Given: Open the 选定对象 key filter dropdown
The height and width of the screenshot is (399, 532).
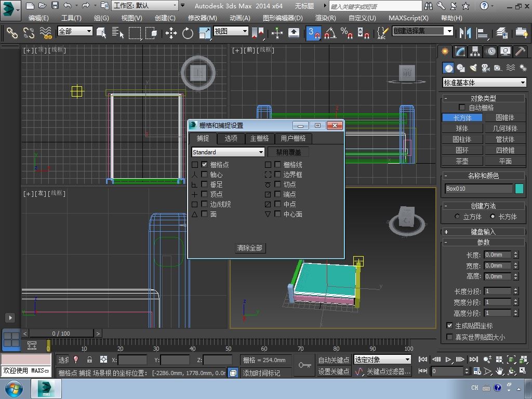Looking at the screenshot, I should point(382,360).
